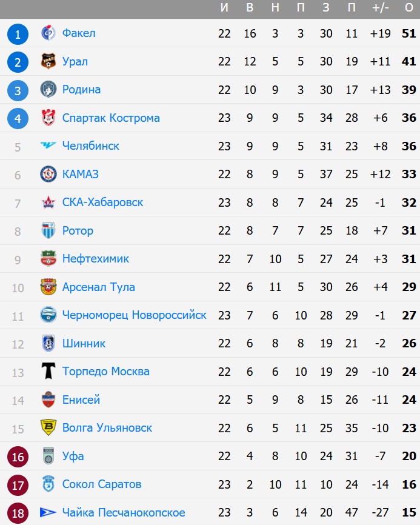The image size is (420, 525).
Task: Click the Факел club logo
Action: 48,33
